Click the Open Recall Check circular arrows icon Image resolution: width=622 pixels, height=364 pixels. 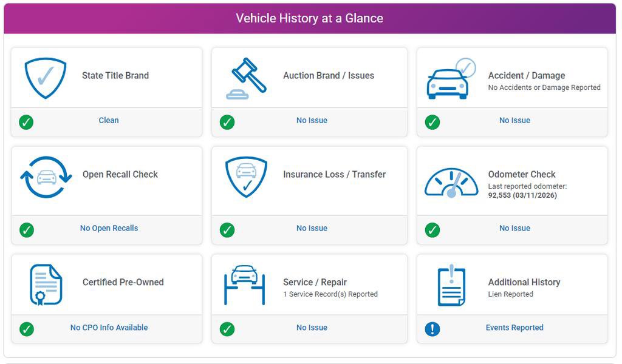tap(46, 177)
